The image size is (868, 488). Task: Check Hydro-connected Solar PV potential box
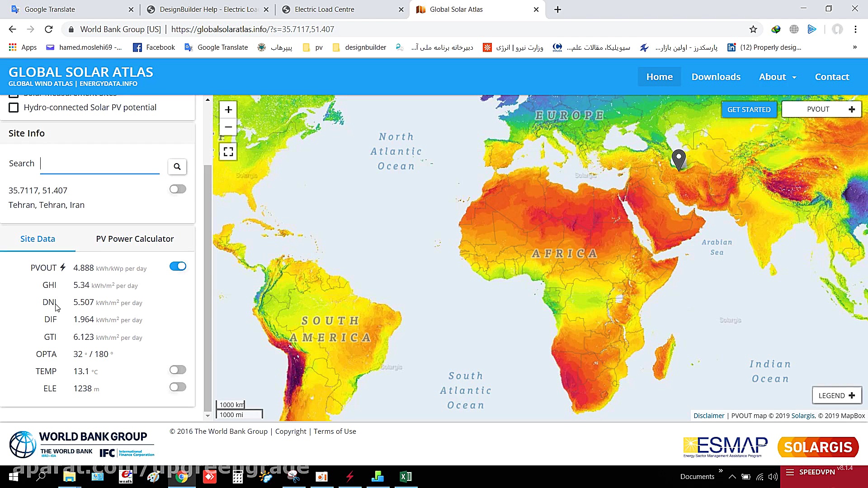pyautogui.click(x=14, y=108)
